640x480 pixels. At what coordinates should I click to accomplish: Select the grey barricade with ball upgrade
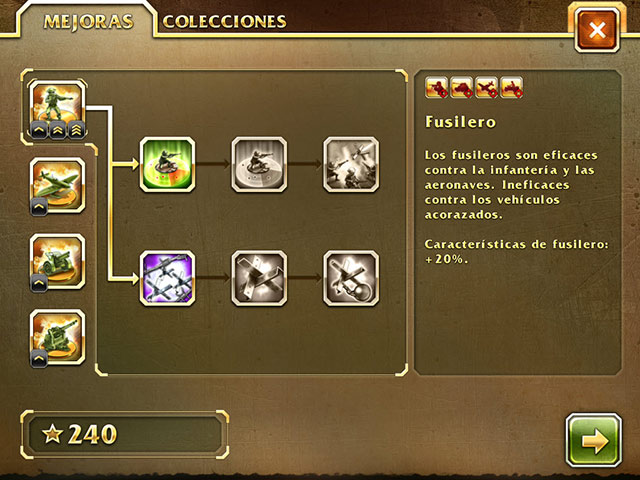click(351, 278)
